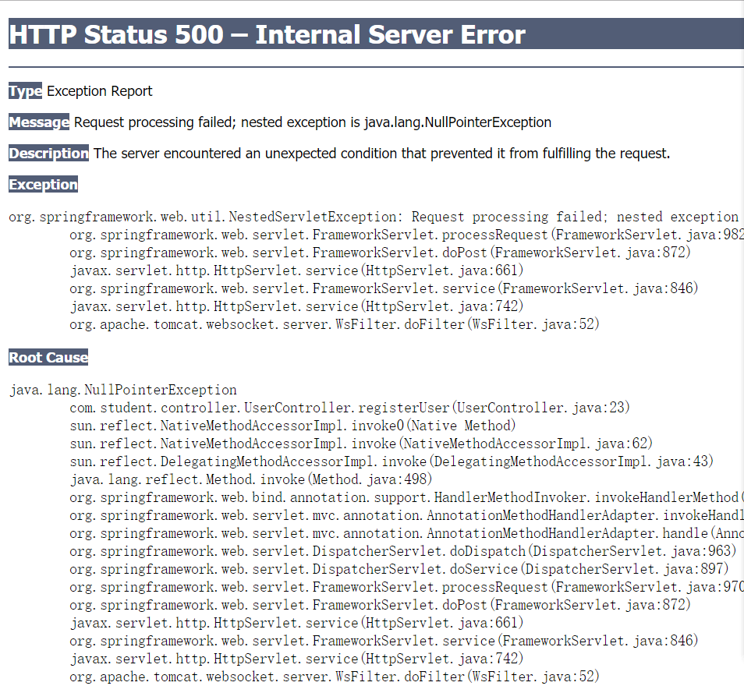The width and height of the screenshot is (744, 700).
Task: Select the 'The server encountered an unexpected condition' text
Action: coord(246,154)
